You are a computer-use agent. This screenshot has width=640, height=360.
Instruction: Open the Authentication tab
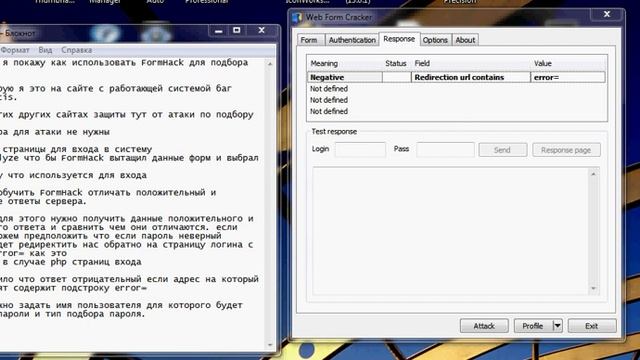point(352,40)
